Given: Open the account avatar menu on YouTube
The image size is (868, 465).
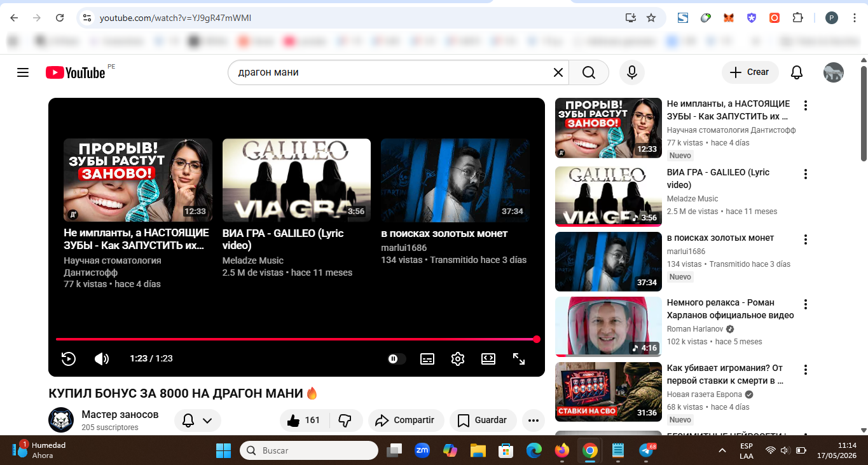Looking at the screenshot, I should [x=834, y=72].
